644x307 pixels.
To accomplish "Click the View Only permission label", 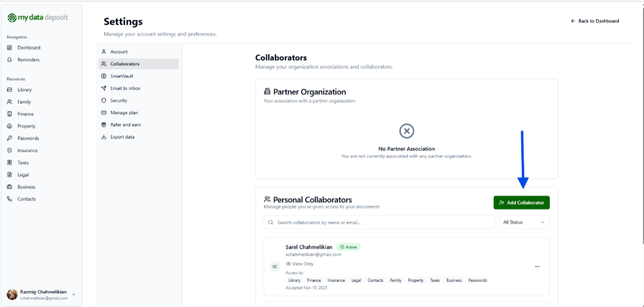I will (x=299, y=264).
